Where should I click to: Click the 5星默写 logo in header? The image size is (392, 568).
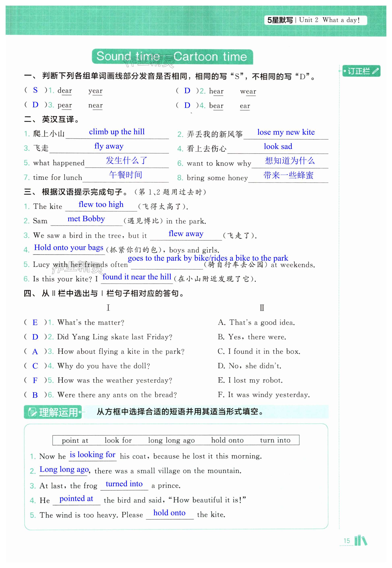280,20
